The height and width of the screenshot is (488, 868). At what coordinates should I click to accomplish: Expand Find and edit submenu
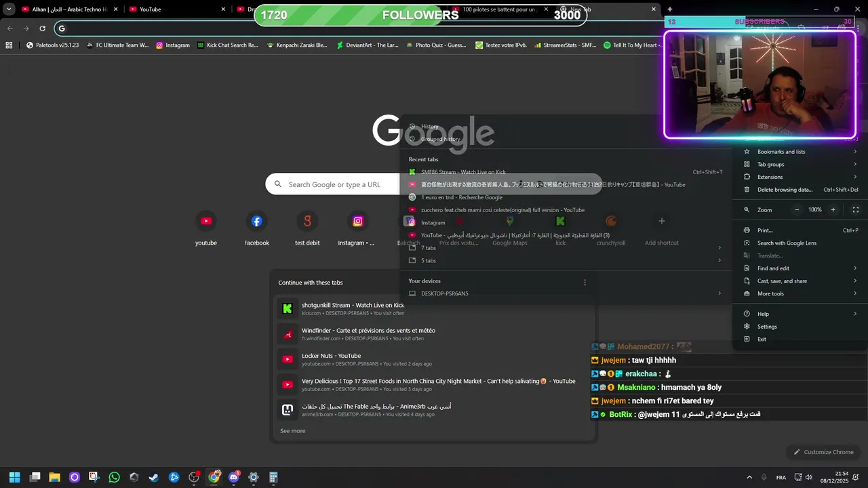point(800,268)
